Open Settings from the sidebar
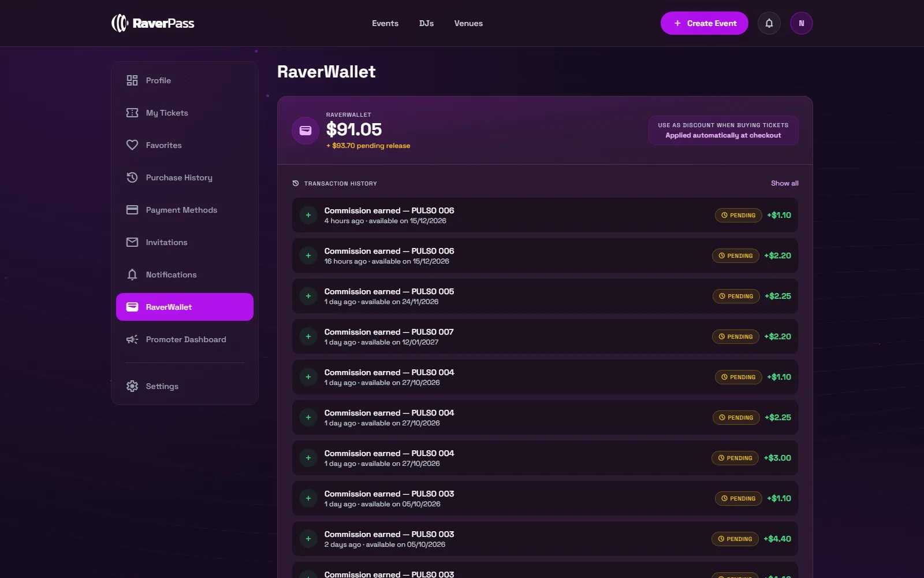 coord(185,386)
